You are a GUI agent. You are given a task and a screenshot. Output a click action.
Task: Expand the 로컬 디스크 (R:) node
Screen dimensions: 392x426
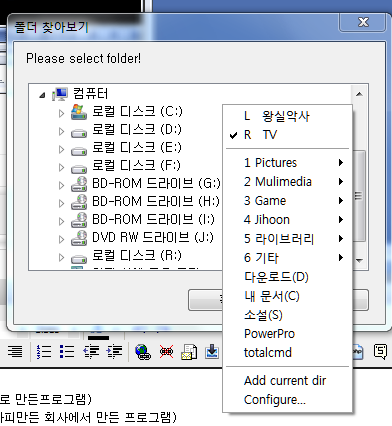(61, 257)
